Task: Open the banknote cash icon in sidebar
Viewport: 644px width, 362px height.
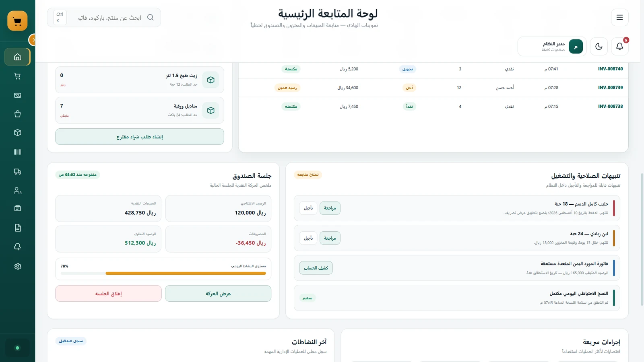Action: (x=17, y=95)
